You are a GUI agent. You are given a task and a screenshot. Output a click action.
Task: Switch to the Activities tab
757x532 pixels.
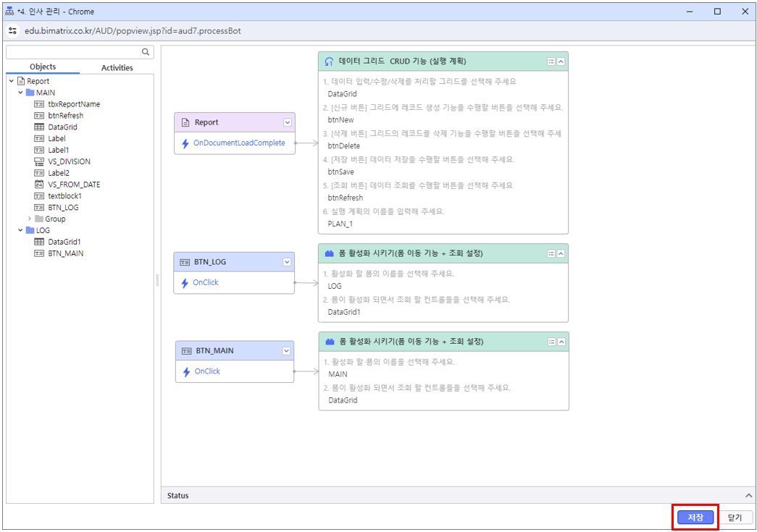coord(117,68)
